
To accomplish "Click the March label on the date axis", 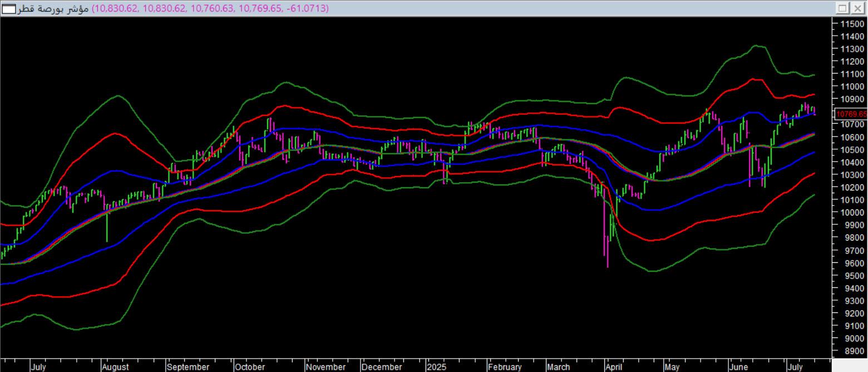I will (558, 367).
